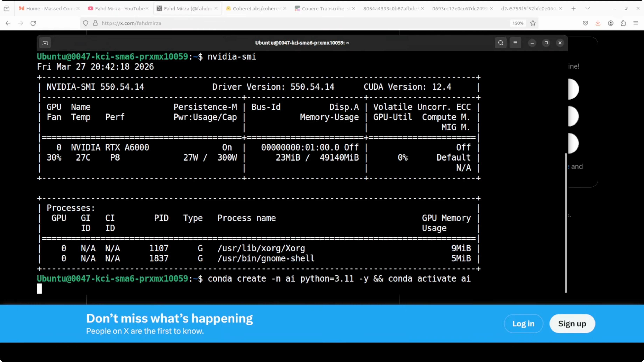Click the terminal vertical scrollbar

point(566,222)
